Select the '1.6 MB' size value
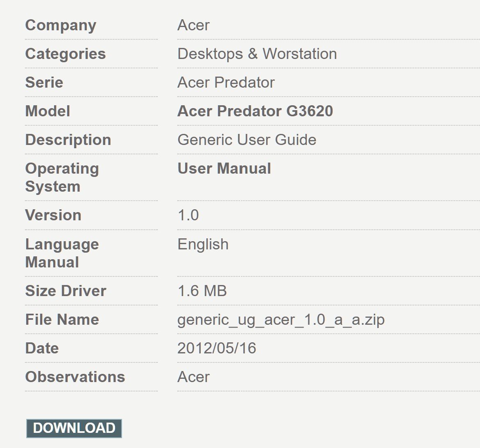480x448 pixels. click(202, 291)
